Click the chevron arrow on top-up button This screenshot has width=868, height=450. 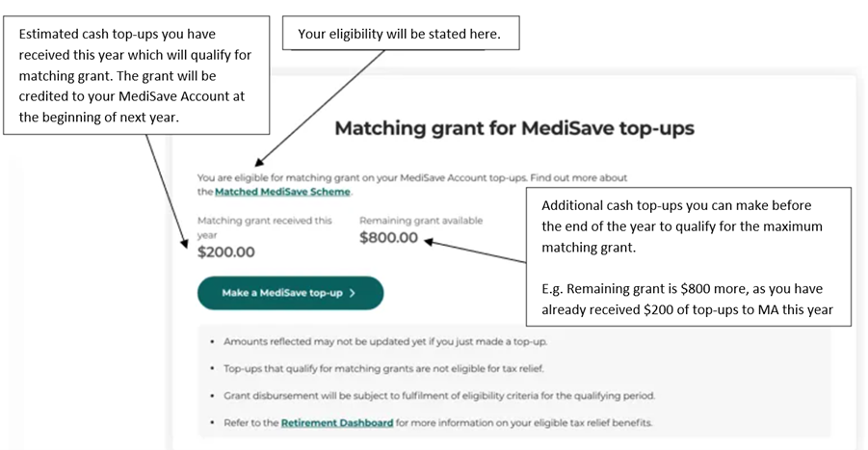(x=354, y=293)
